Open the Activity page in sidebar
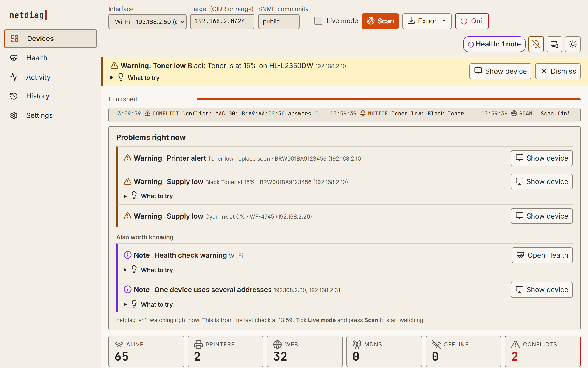 point(50,77)
